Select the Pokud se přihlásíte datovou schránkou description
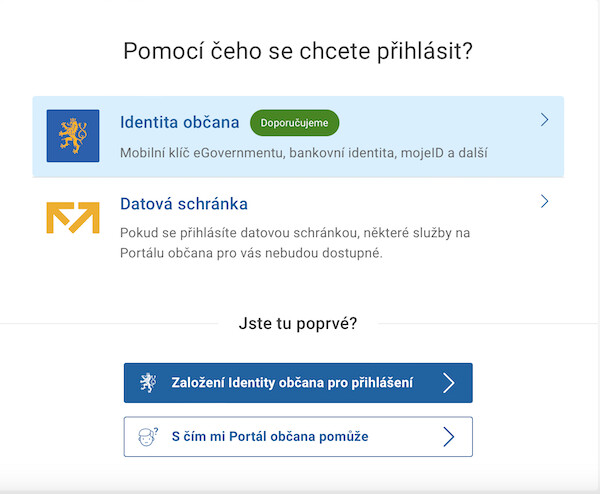 [x=295, y=243]
